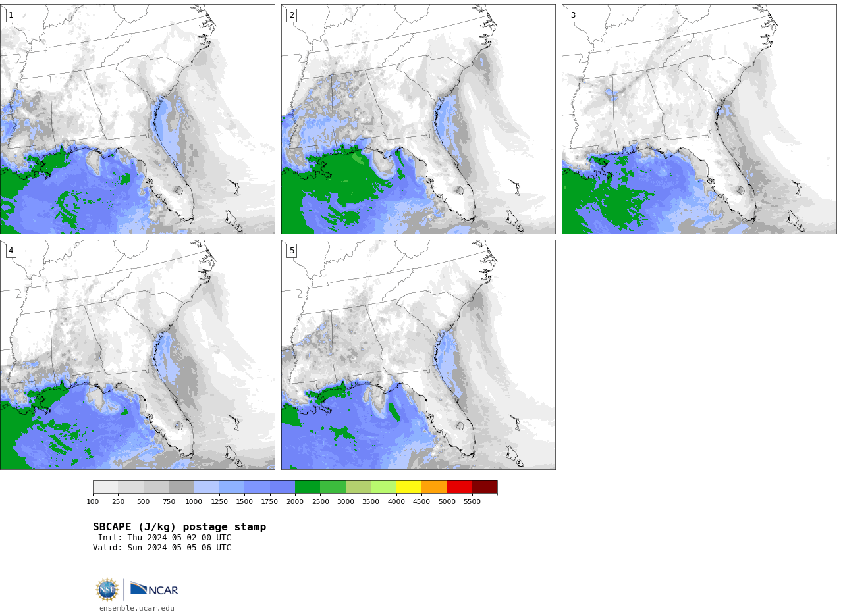Click the 500–750 gray legend swatch

[x=156, y=487]
